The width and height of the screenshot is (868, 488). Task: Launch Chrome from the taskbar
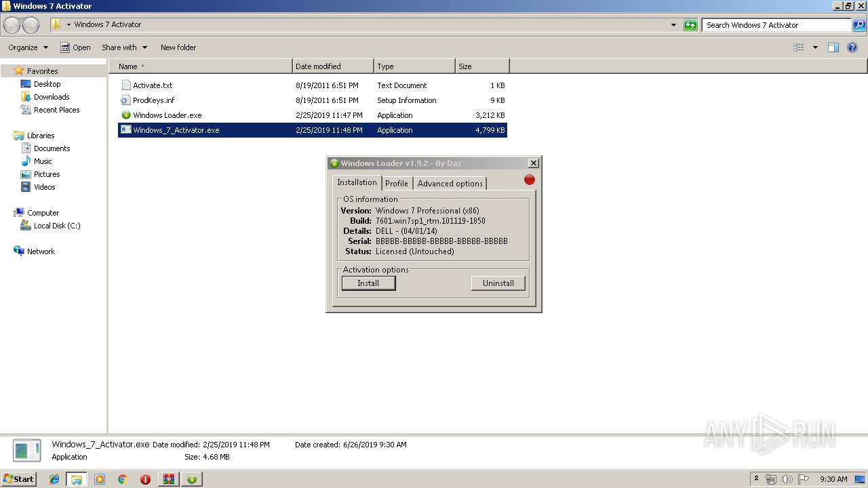(x=122, y=479)
